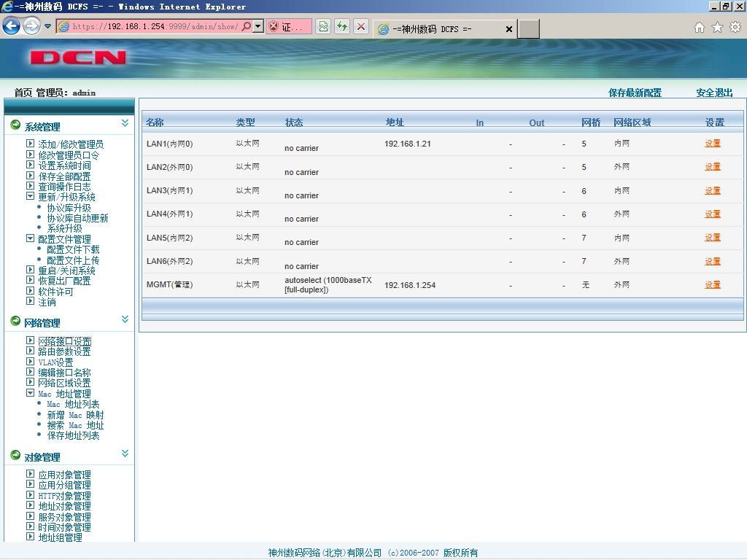
Task: Click the browser Back arrow button
Action: (x=12, y=26)
